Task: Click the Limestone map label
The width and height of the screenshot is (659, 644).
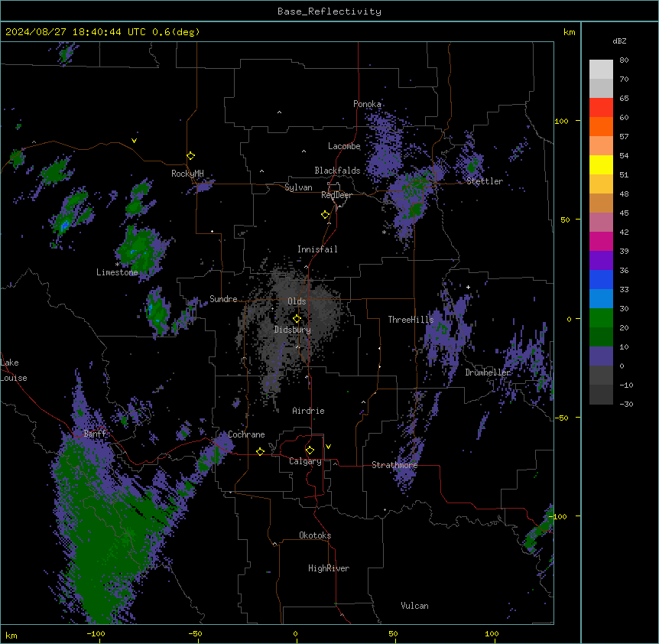Action: click(117, 272)
